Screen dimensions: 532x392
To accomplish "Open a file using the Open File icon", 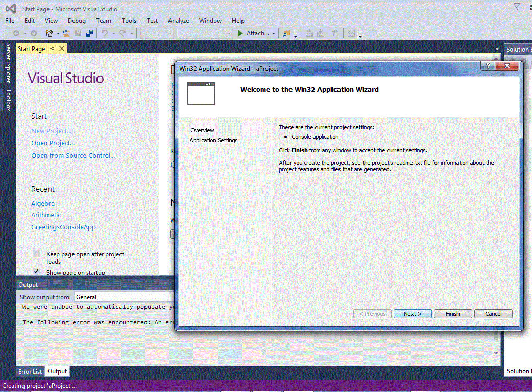I will coord(66,33).
